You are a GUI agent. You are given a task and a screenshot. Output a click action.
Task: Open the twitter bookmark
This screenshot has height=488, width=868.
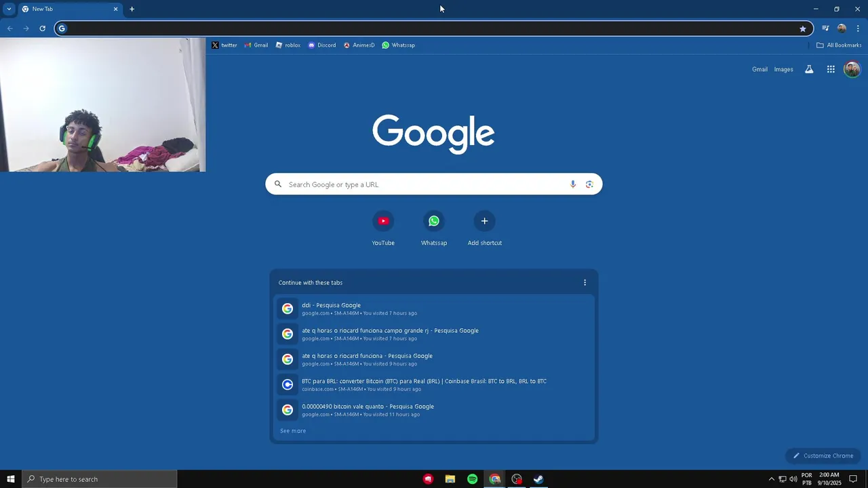coord(224,45)
